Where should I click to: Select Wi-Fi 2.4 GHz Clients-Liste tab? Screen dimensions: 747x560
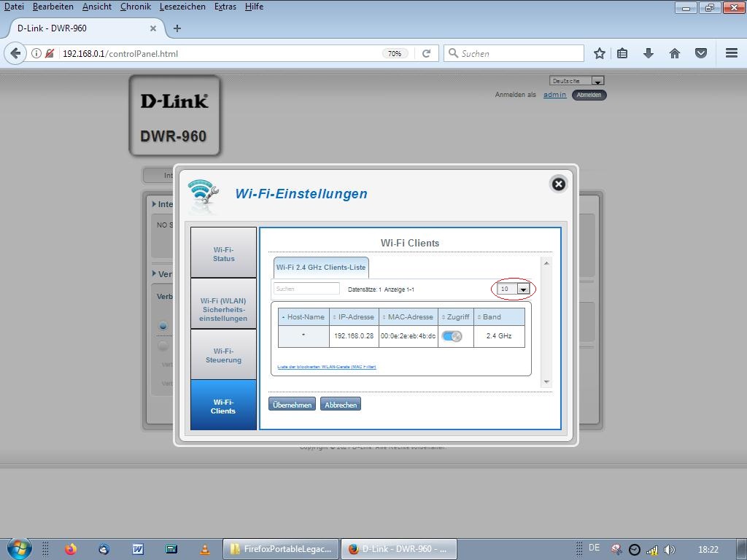coord(321,268)
